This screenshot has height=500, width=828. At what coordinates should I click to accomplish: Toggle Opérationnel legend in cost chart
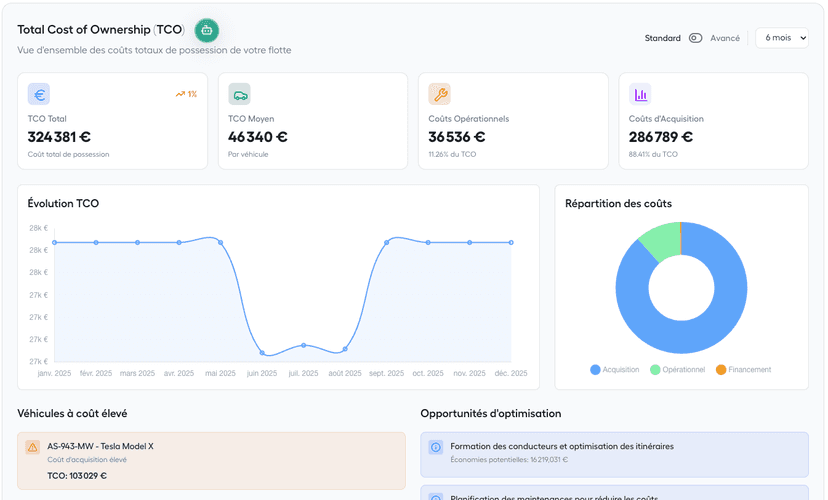678,370
